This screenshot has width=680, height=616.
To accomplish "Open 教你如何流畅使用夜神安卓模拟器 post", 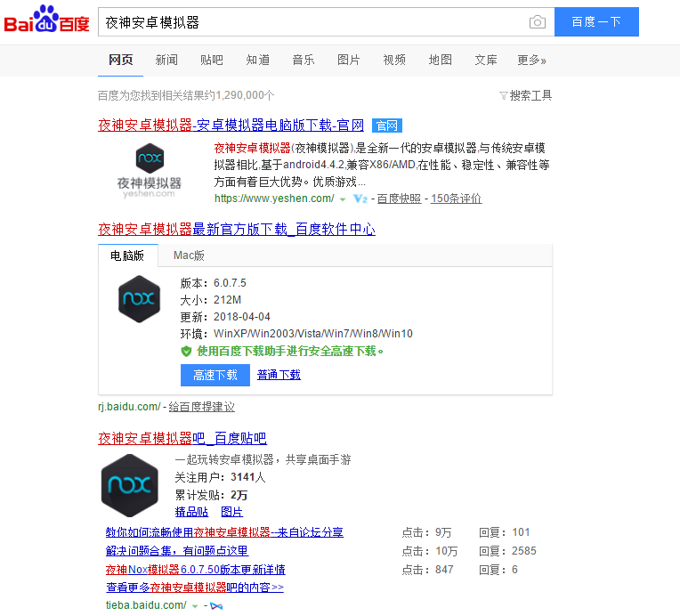I will [x=224, y=532].
